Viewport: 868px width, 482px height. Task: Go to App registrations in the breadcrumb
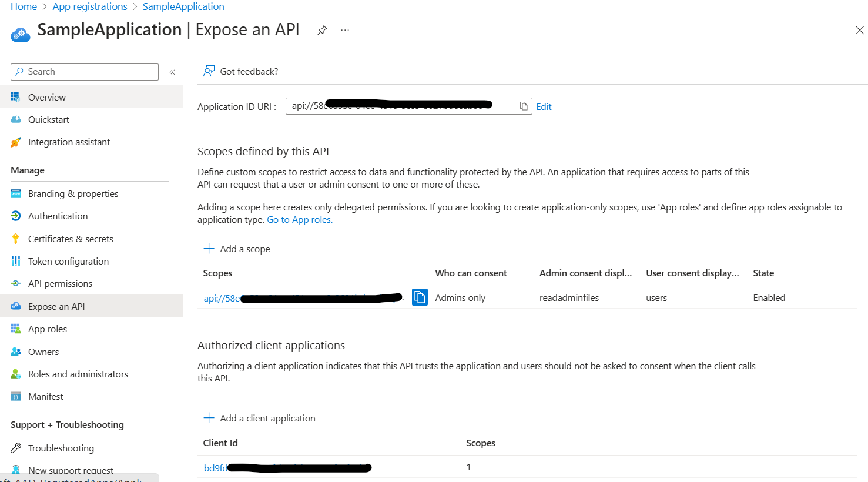[90, 7]
